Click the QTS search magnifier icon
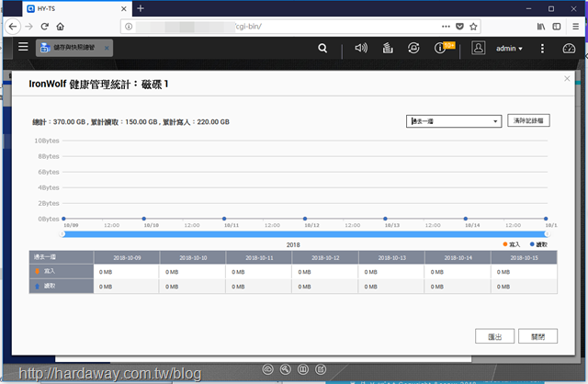Screen dimensions: 588x384 pyautogui.click(x=322, y=48)
